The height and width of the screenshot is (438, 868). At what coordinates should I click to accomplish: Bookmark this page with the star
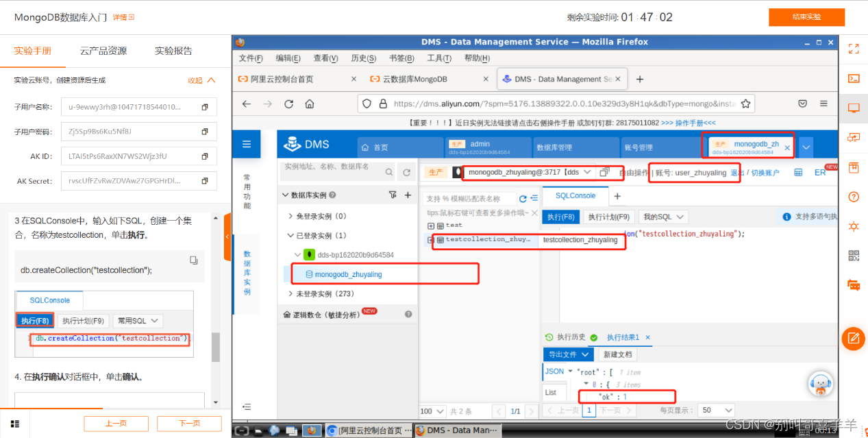click(x=745, y=104)
